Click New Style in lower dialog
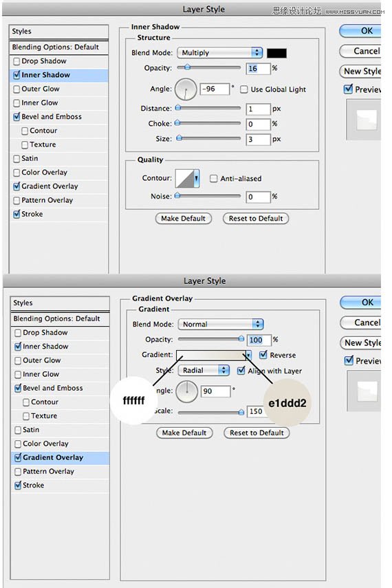 click(361, 342)
